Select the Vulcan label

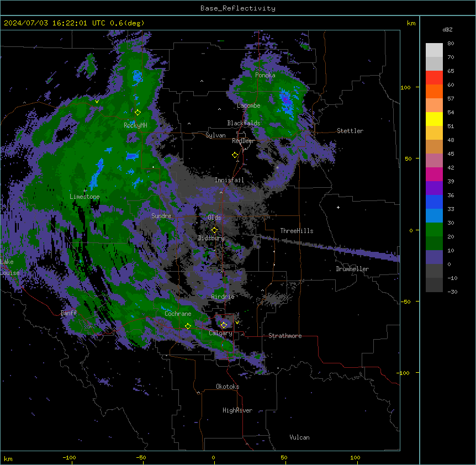[300, 437]
